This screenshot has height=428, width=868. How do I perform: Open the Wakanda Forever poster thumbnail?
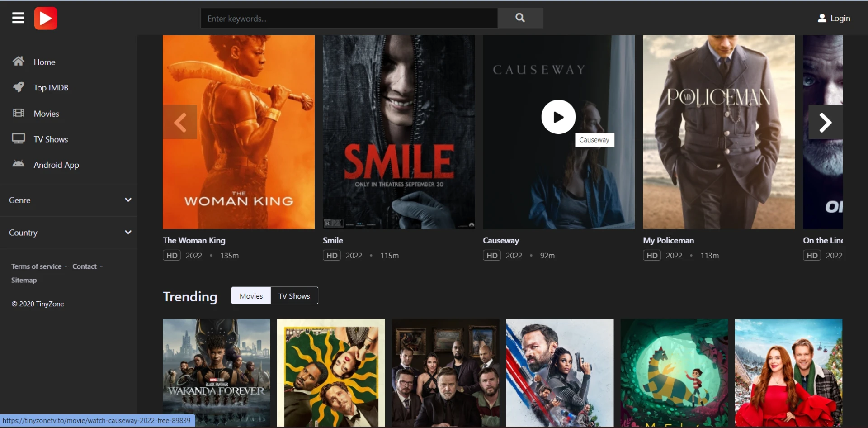pos(216,372)
